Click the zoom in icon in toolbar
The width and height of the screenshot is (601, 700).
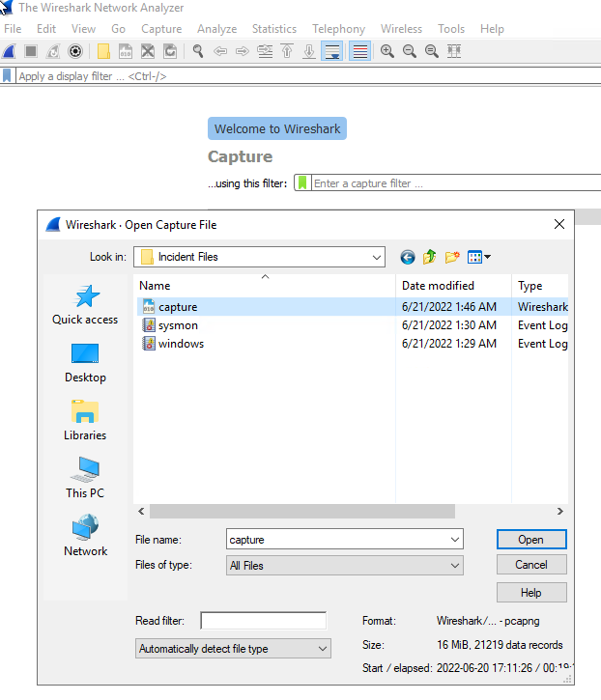coord(387,51)
